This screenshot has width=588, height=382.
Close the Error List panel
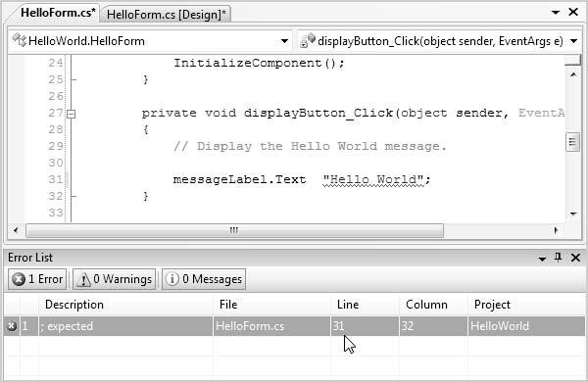[575, 258]
